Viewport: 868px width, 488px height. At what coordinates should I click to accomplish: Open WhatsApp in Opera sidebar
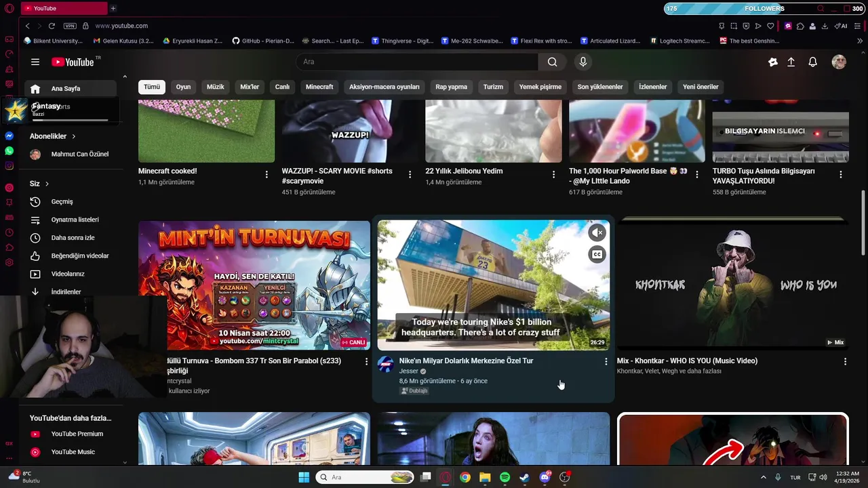pyautogui.click(x=9, y=150)
